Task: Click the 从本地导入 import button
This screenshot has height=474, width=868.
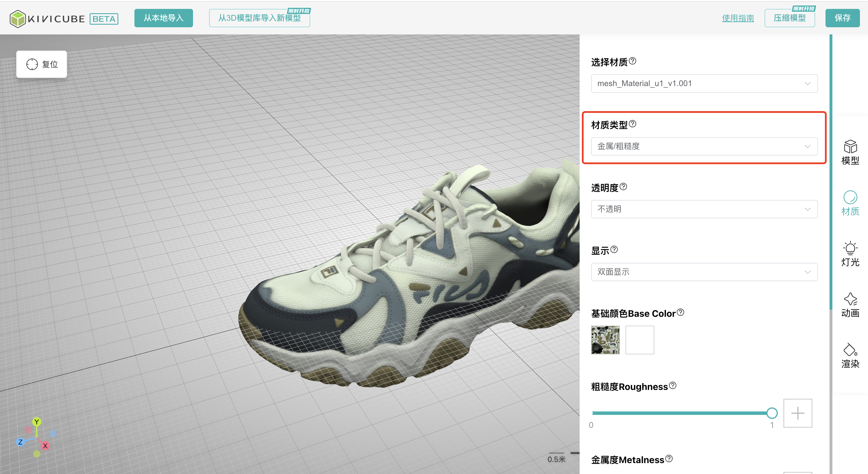Action: 163,18
